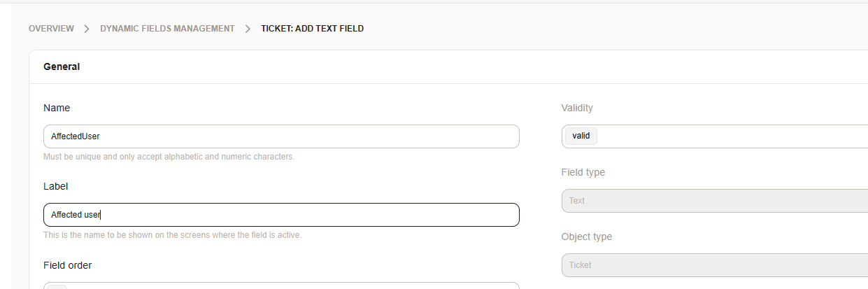Click the Field order caption

coord(68,265)
